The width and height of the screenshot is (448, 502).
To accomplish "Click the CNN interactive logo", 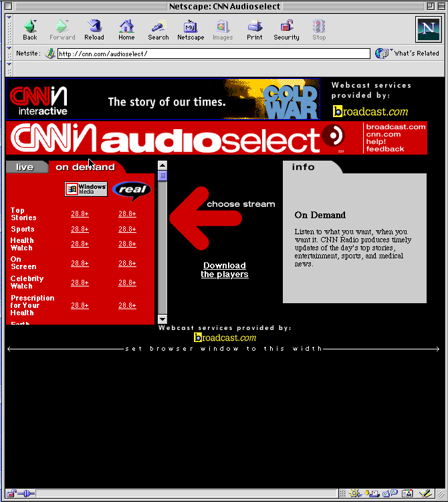I will pos(38,100).
